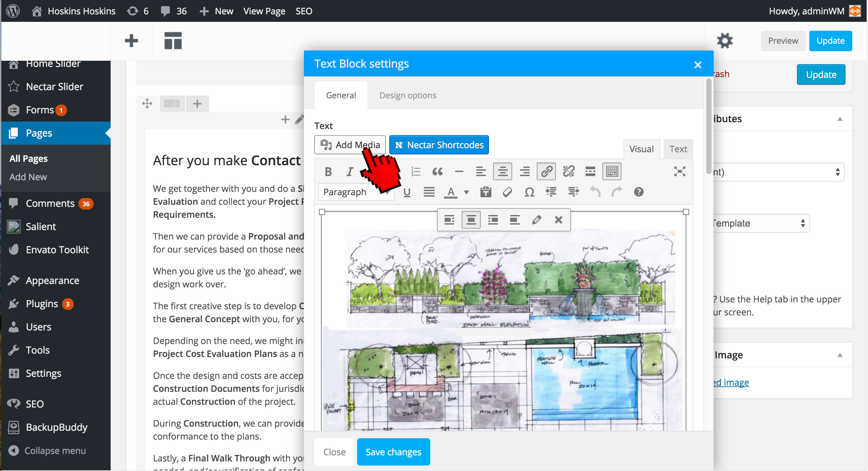The width and height of the screenshot is (868, 471).
Task: Toggle the toolbar kitchen sink
Action: coord(612,171)
